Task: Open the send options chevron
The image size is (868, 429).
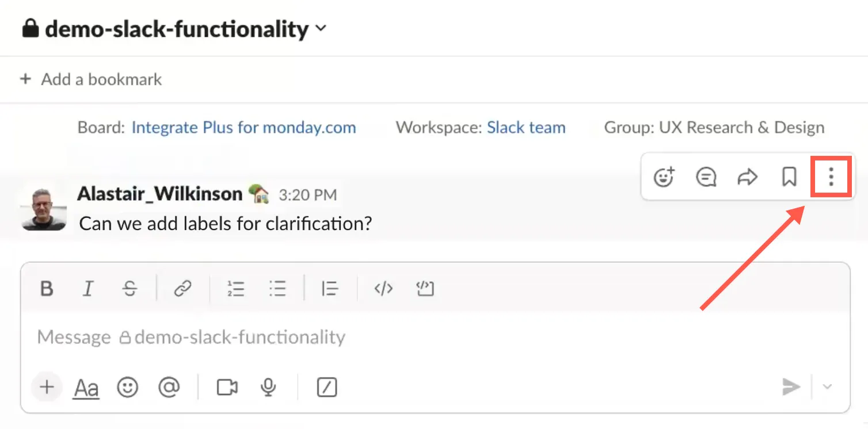Action: click(x=827, y=387)
